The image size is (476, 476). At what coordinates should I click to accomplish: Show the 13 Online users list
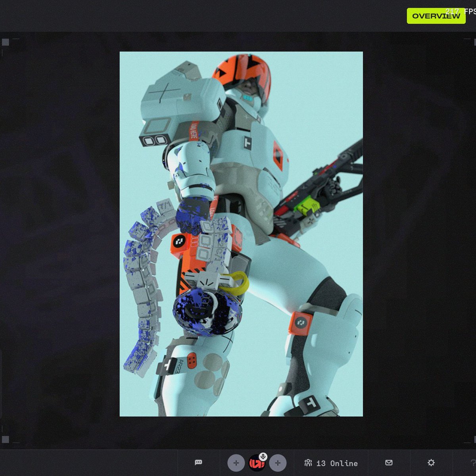tap(331, 463)
